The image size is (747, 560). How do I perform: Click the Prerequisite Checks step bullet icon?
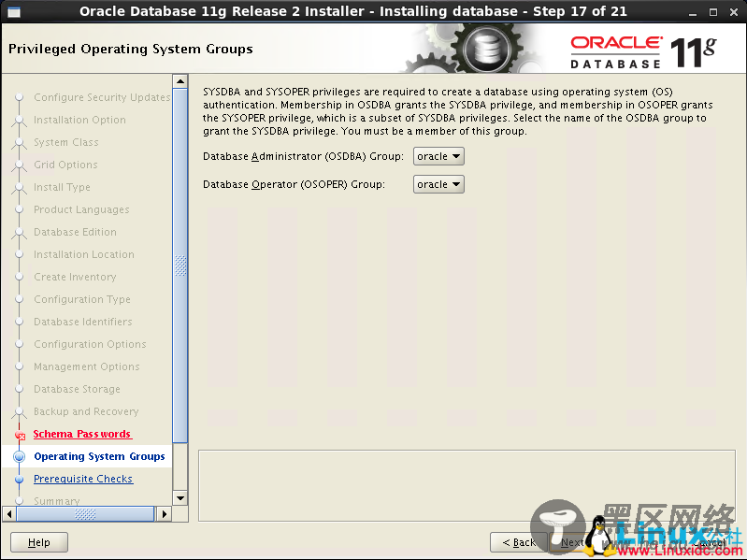tap(19, 479)
